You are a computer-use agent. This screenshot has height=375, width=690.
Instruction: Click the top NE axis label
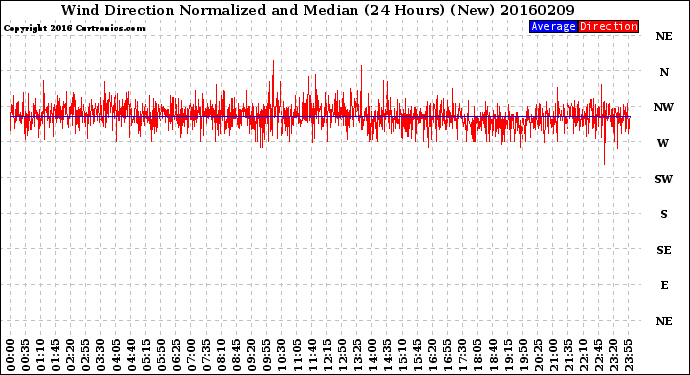664,36
